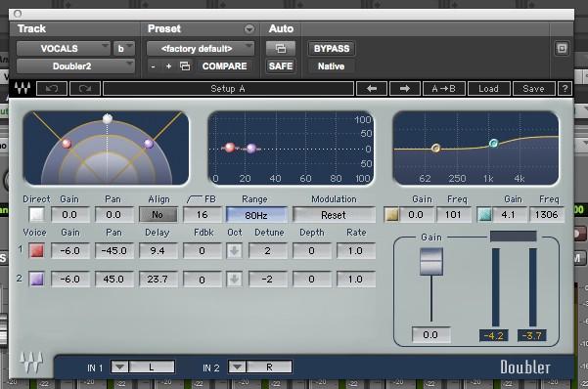
Task: Toggle Voice 1 octave down arrow
Action: (235, 251)
